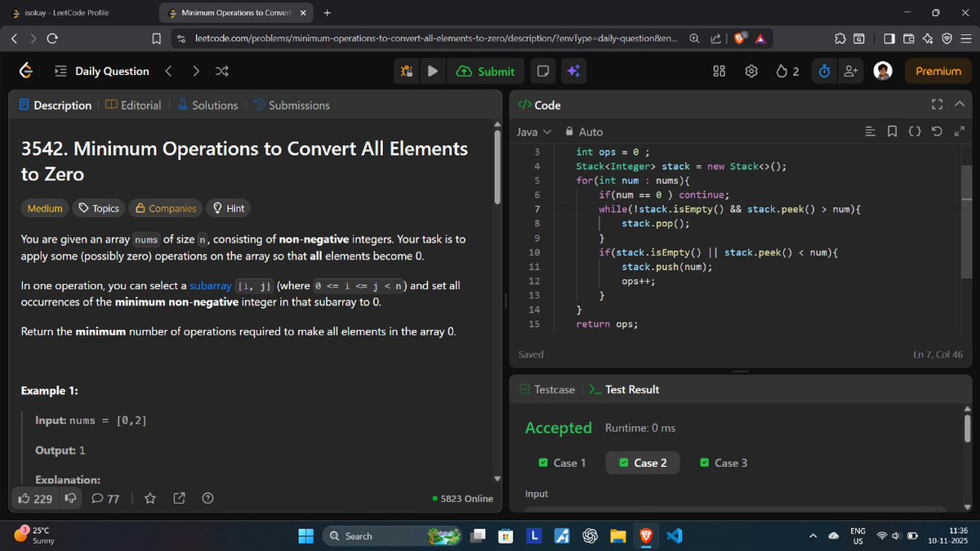Start the stopwatch timer icon
980x551 pixels.
click(824, 71)
